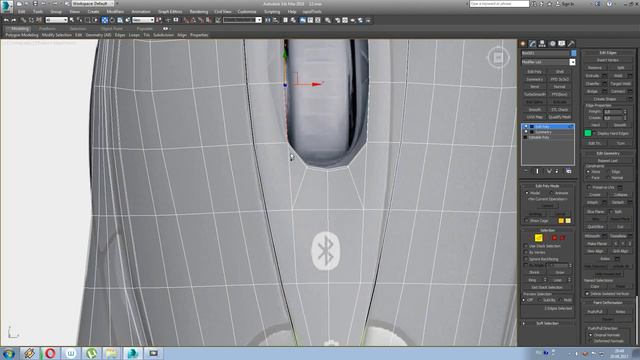Open reference coordinate system View dropdown
Screen dimensions: 640x360
click(x=143, y=20)
